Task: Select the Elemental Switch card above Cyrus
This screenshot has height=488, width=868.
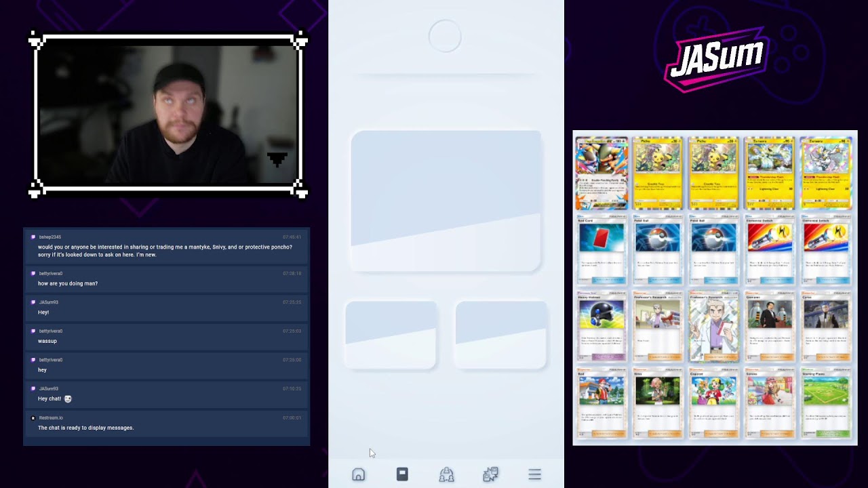Action: tap(826, 250)
